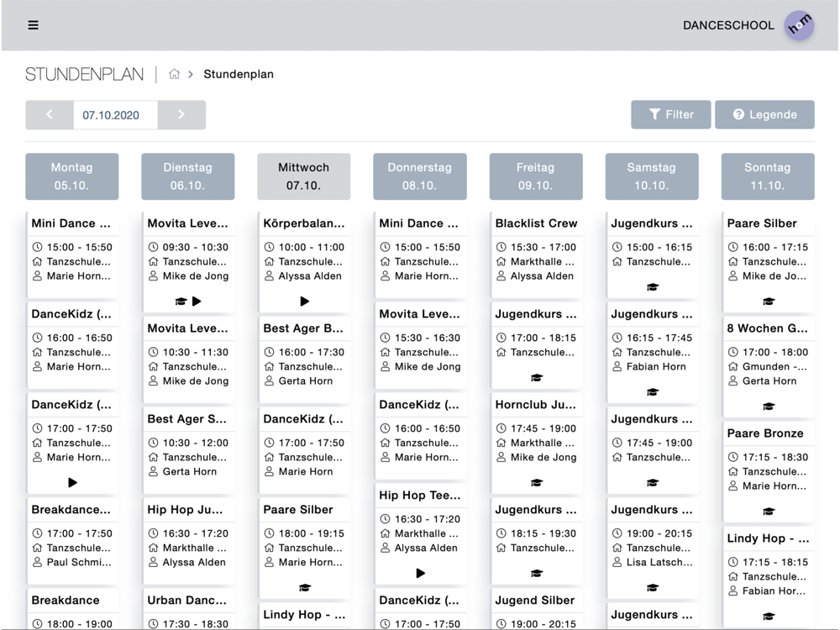Screen dimensions: 840x630
Task: Select the Samstag 10.10. day header
Action: (652, 176)
